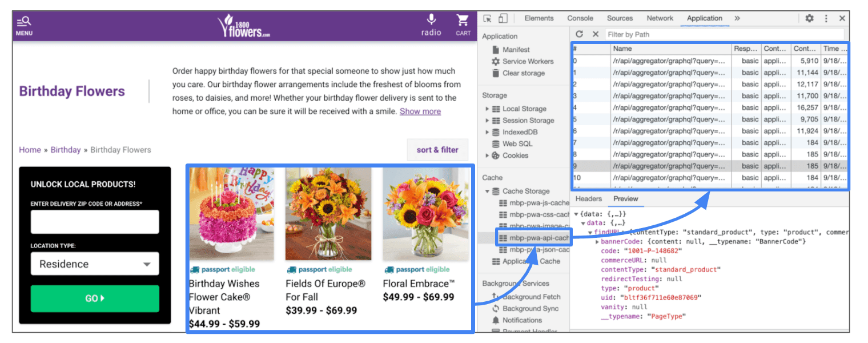Open DevTools settings gear

(x=809, y=18)
